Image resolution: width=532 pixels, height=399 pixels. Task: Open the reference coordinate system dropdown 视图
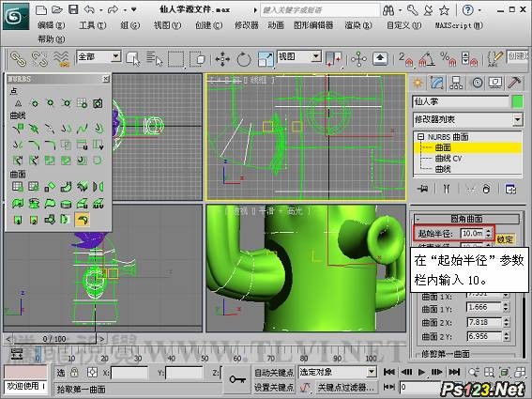(x=299, y=56)
